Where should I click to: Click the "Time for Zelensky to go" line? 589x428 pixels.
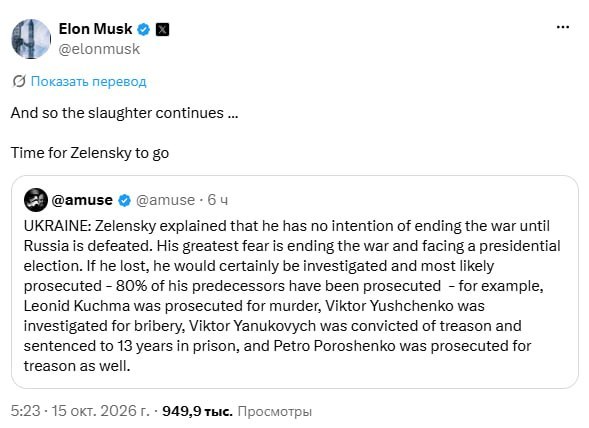pos(90,153)
